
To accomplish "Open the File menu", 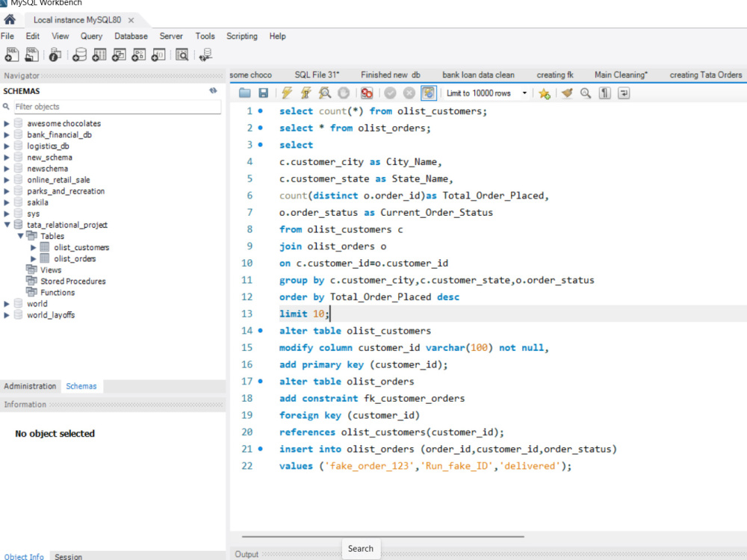I will coord(7,36).
